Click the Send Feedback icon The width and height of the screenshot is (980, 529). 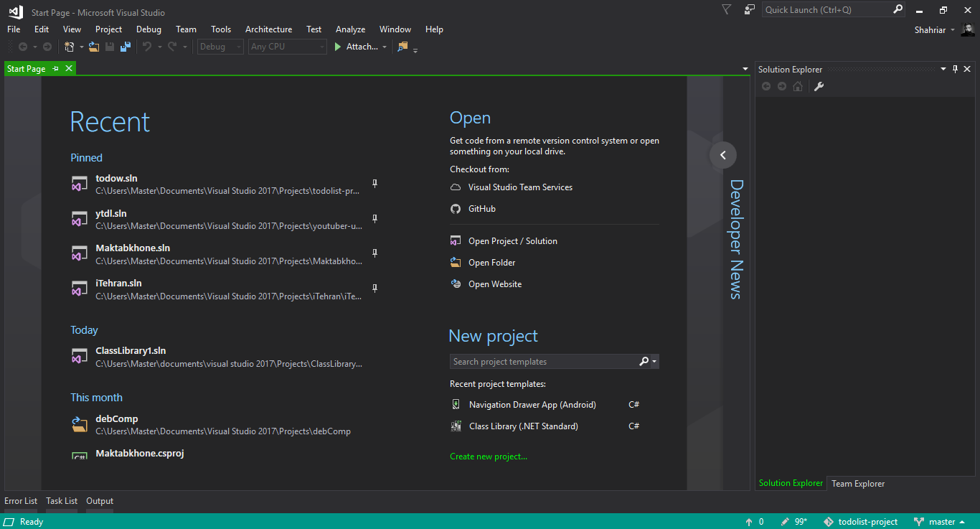point(750,9)
